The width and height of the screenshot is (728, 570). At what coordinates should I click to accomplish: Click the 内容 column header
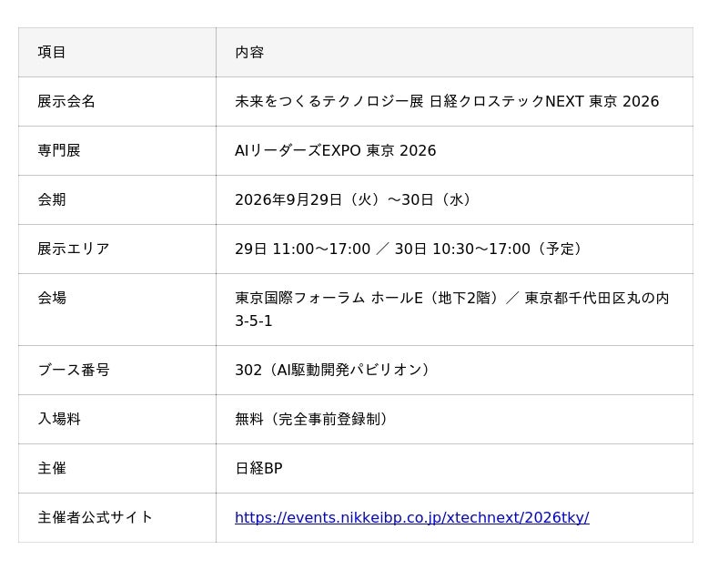pyautogui.click(x=249, y=52)
